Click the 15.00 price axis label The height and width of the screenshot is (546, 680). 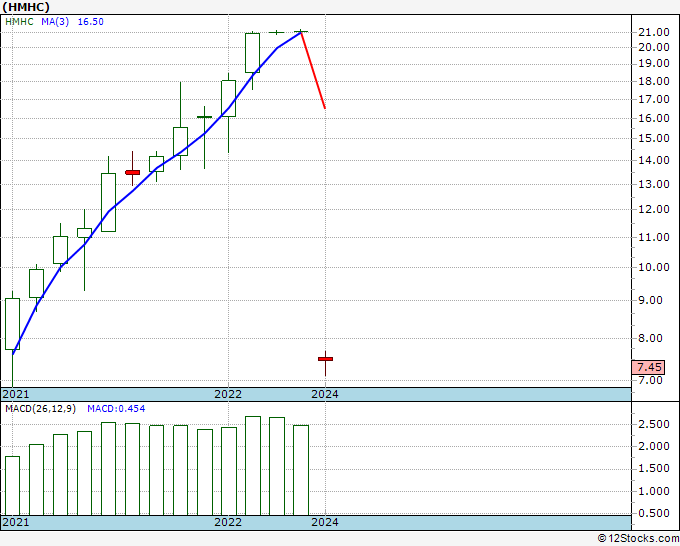click(x=654, y=138)
